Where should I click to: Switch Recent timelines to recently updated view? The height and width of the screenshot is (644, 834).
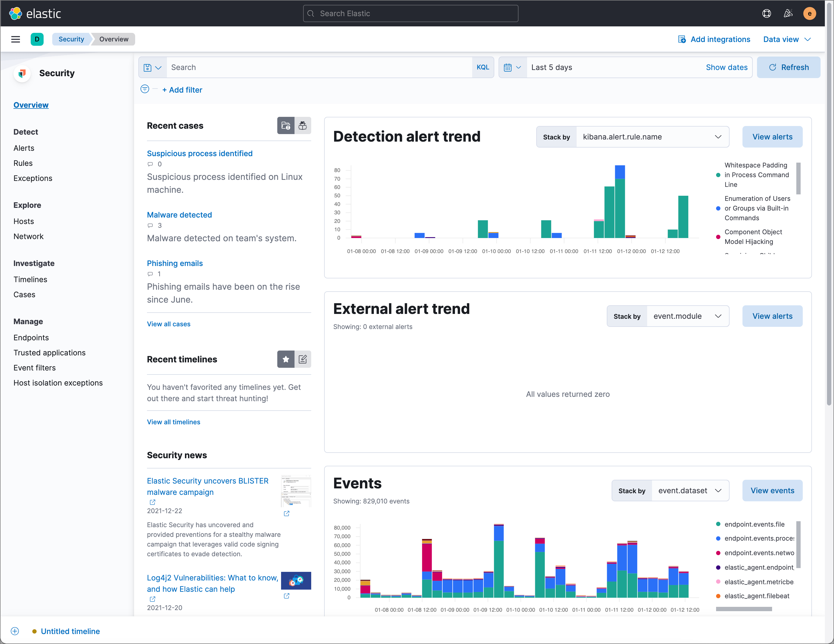coord(303,359)
